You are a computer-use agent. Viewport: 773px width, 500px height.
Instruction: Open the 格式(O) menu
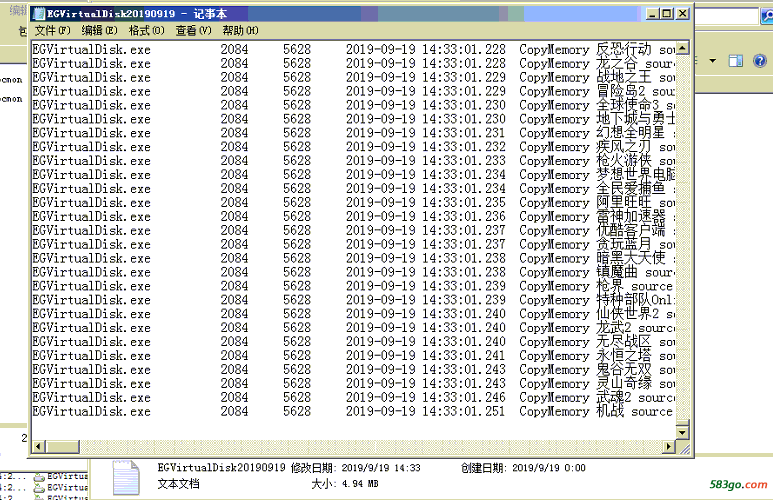click(146, 31)
